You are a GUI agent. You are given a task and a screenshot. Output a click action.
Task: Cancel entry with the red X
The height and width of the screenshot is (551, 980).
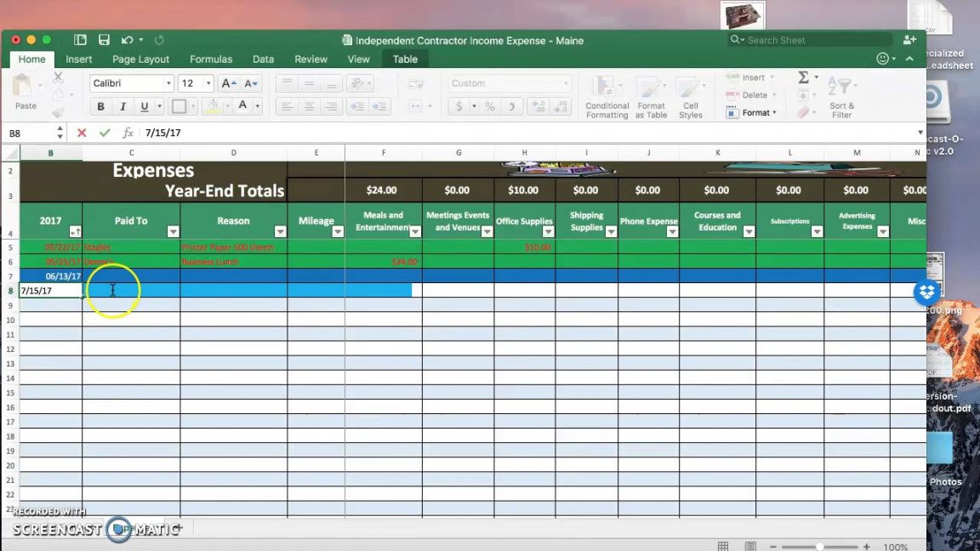pos(82,133)
